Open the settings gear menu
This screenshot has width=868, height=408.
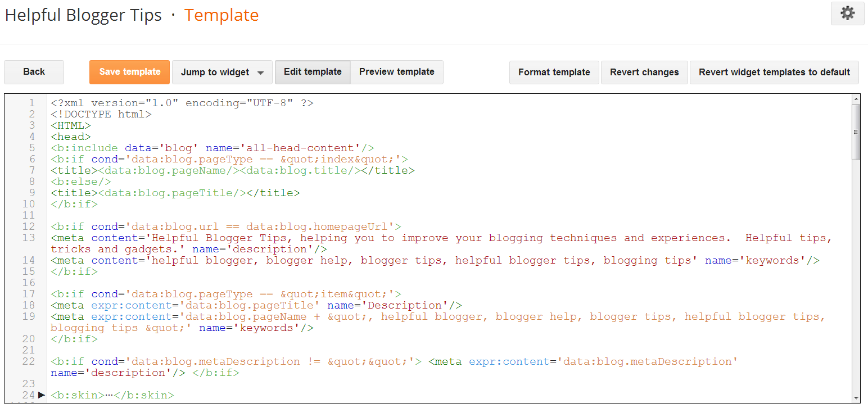click(847, 13)
